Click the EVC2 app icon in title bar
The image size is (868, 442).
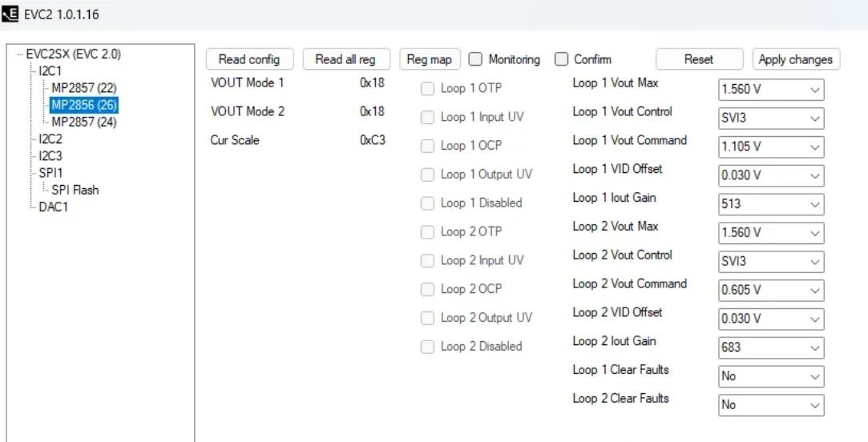pyautogui.click(x=10, y=14)
